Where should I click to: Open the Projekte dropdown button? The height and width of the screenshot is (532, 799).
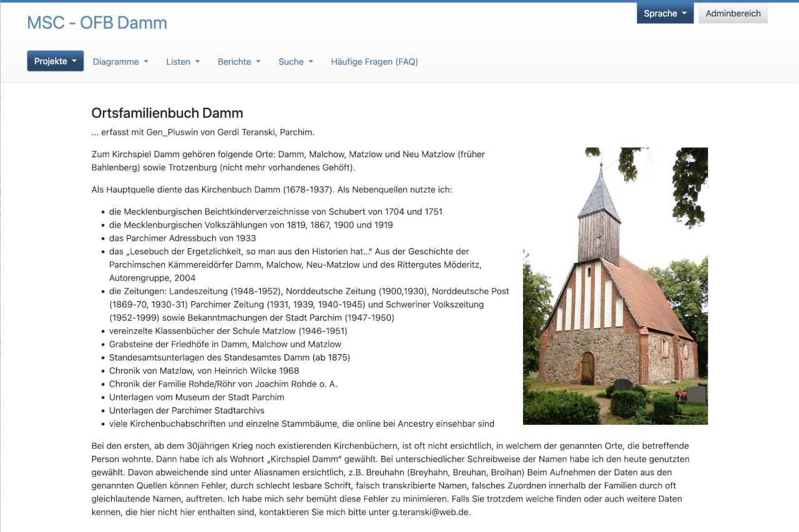[x=55, y=61]
